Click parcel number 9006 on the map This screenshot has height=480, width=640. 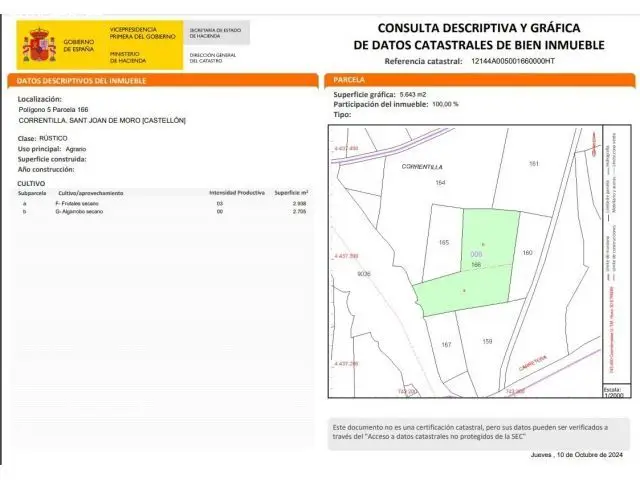coord(364,274)
